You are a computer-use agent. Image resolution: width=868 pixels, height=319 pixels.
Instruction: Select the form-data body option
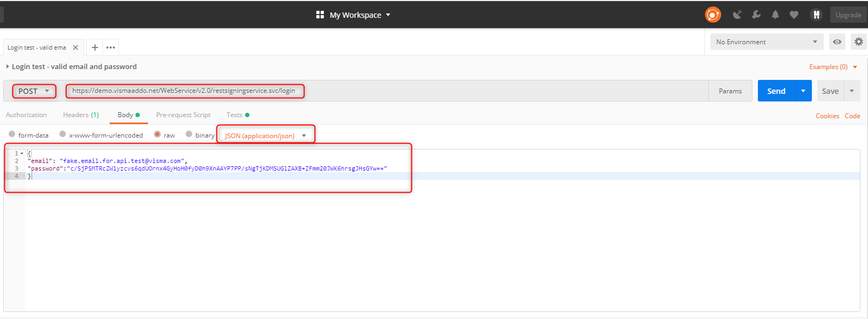[12, 134]
